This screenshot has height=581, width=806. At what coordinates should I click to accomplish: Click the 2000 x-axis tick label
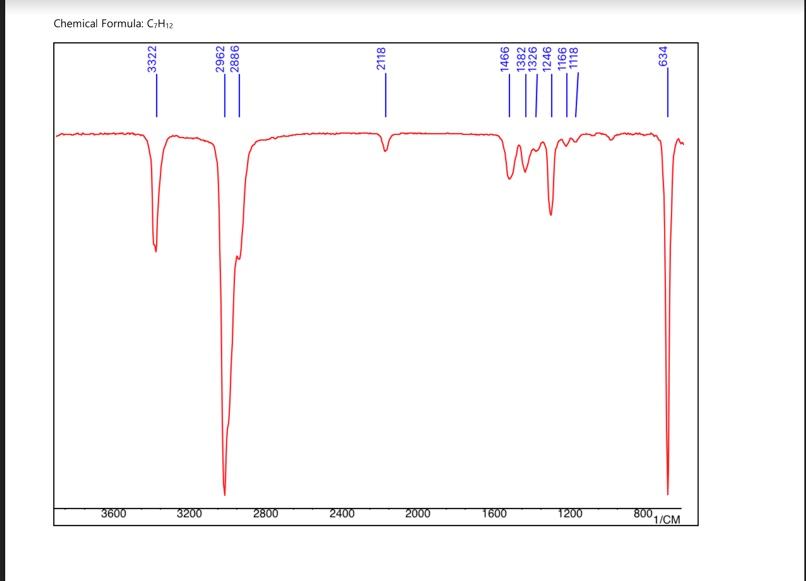point(417,514)
